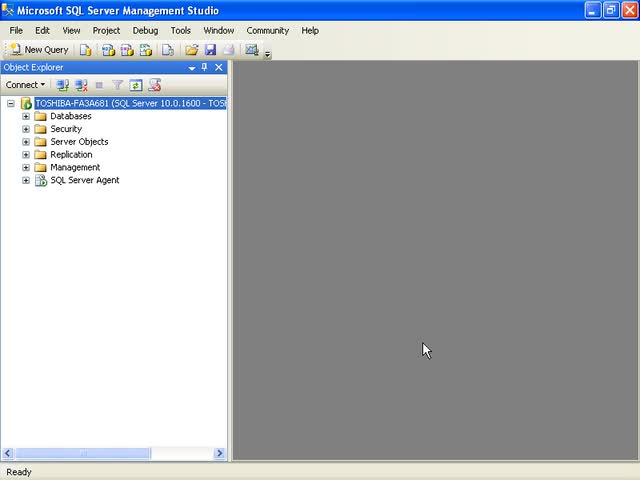Open the Help menu
The height and width of the screenshot is (480, 640).
tap(310, 31)
